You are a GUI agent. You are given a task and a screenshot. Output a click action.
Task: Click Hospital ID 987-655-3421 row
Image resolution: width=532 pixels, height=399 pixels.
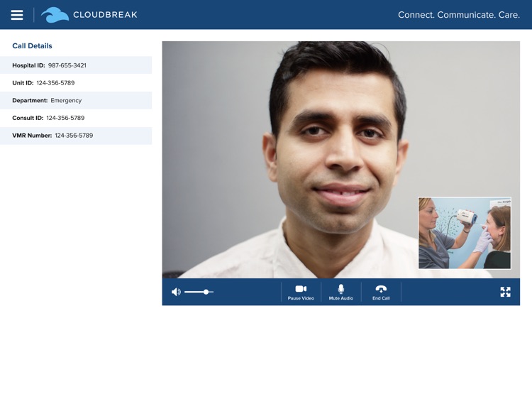76,65
